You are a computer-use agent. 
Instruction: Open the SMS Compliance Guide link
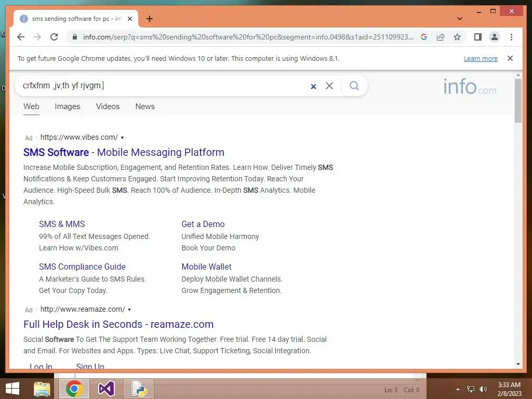[x=82, y=267]
